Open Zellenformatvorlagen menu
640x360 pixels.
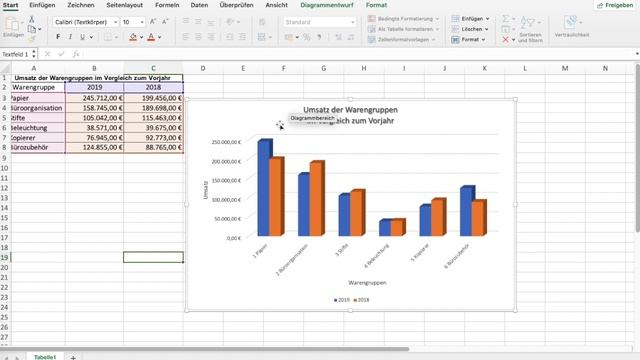(x=402, y=40)
